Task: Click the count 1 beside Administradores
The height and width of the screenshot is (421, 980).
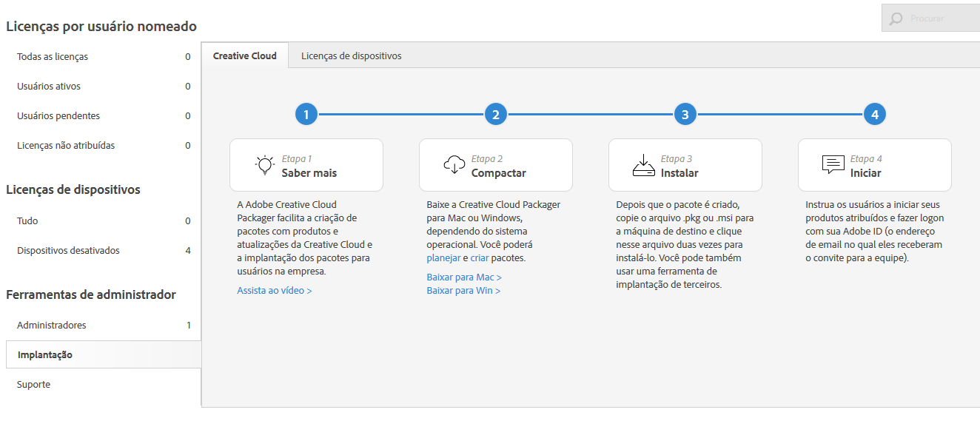Action: [x=189, y=326]
